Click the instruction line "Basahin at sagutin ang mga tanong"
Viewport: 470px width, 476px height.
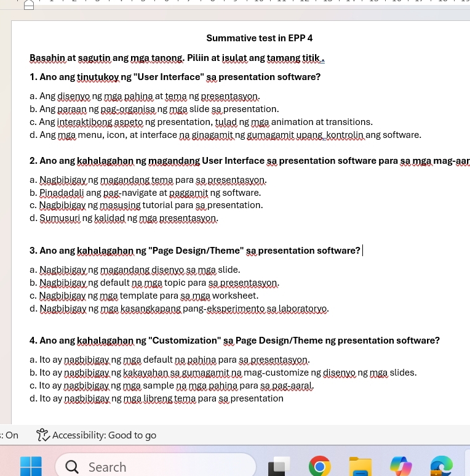click(x=177, y=58)
